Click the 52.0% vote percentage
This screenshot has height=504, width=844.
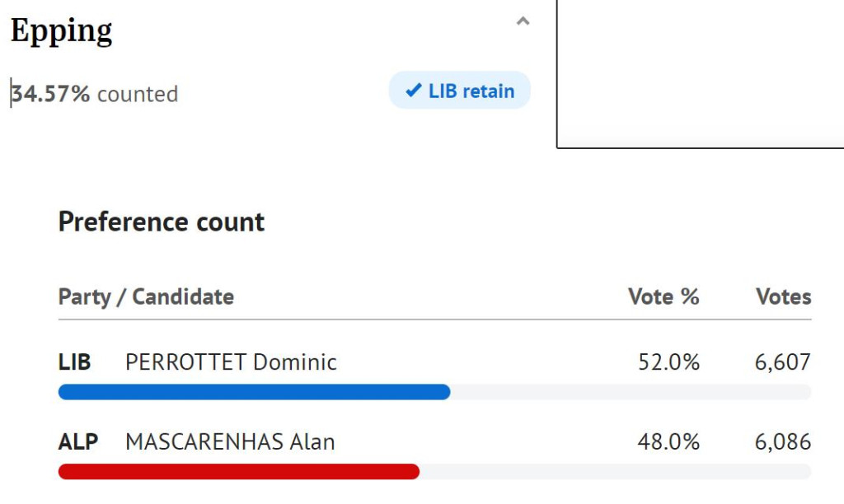pyautogui.click(x=669, y=362)
